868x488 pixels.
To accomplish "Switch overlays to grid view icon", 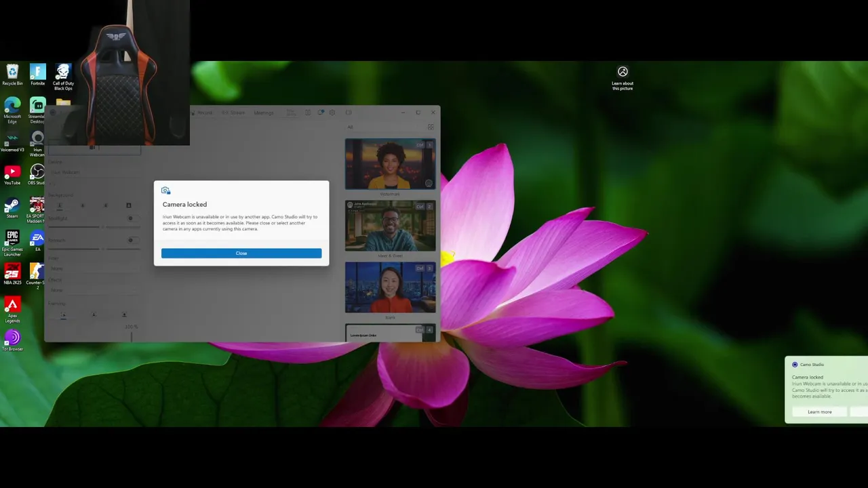I will (x=430, y=127).
